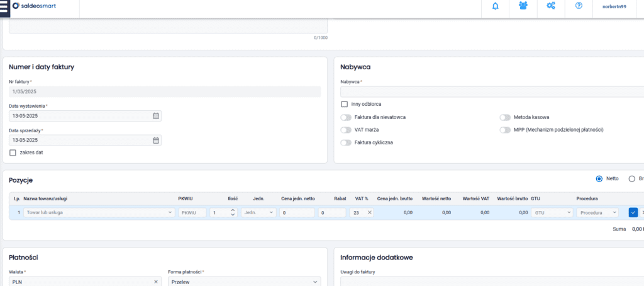The height and width of the screenshot is (286, 644).
Task: Confirm item row with blue checkmark
Action: (633, 213)
